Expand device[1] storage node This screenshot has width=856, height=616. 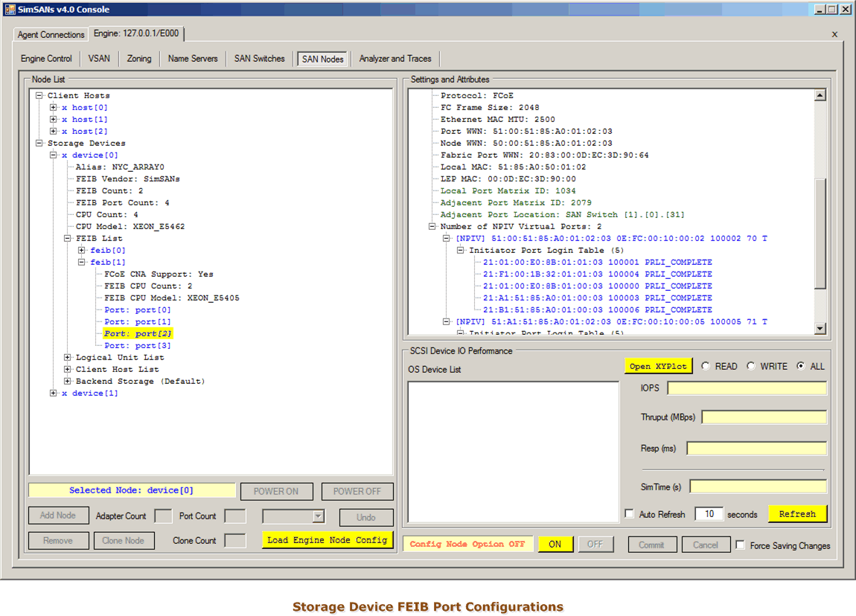(x=54, y=394)
